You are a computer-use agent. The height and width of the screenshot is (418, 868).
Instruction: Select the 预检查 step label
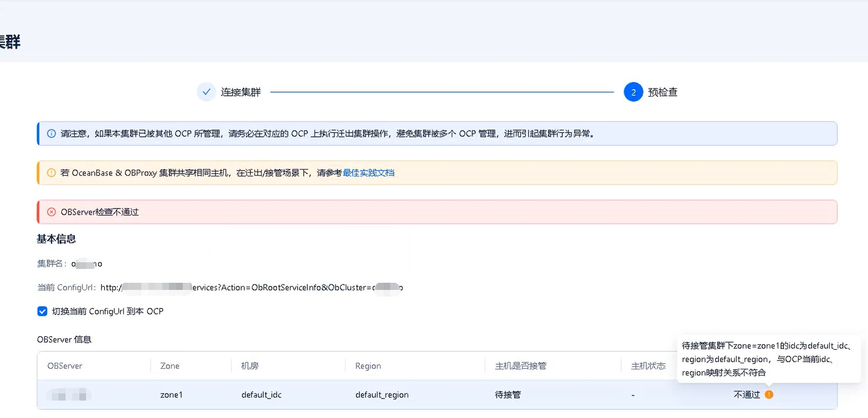(x=662, y=92)
